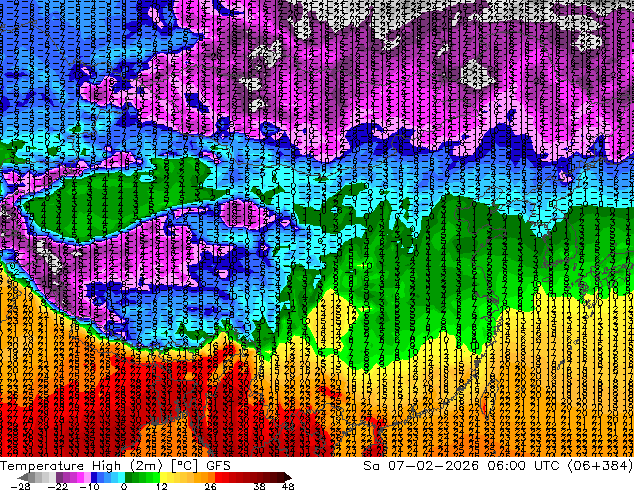Click the gray left arrow end of the color scale
The image size is (634, 490).
coord(23,477)
